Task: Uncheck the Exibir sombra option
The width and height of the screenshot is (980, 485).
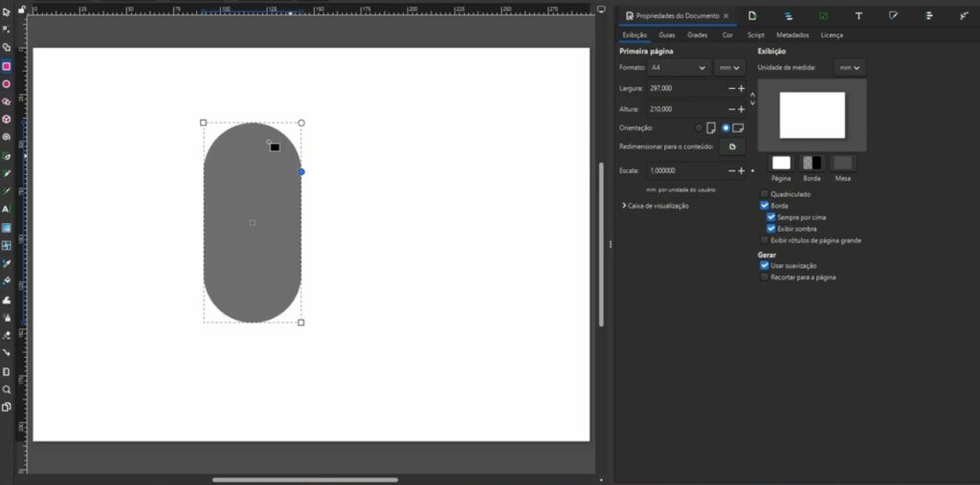Action: 771,229
